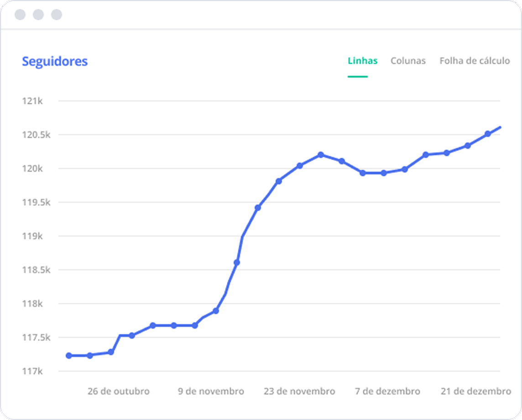
Task: Click the red window control dot
Action: pos(20,15)
